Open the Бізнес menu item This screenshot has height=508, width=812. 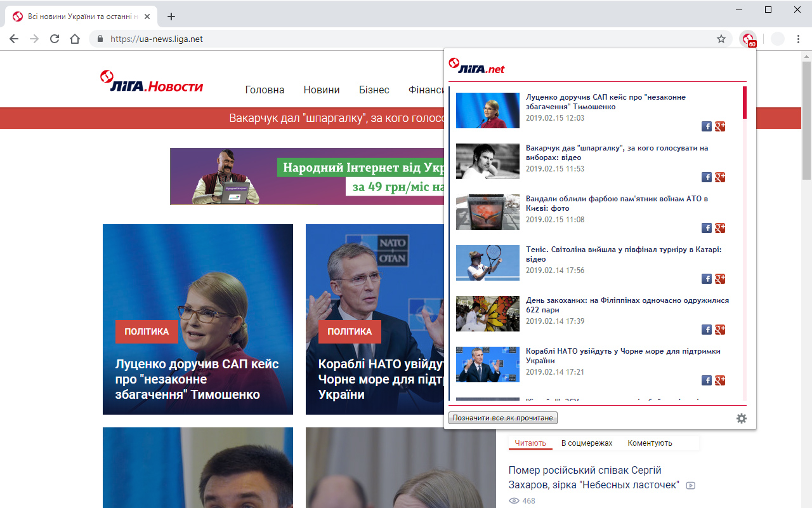tap(374, 90)
